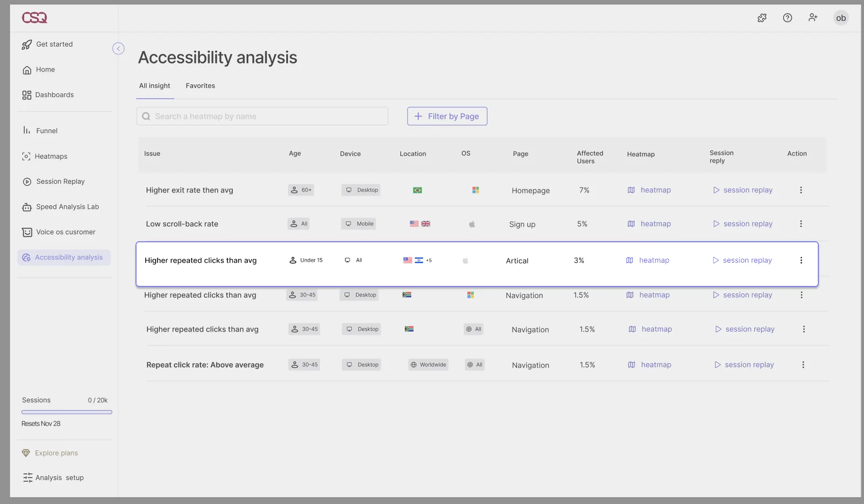
Task: Open the heatmap link for the Homepage row
Action: point(650,190)
